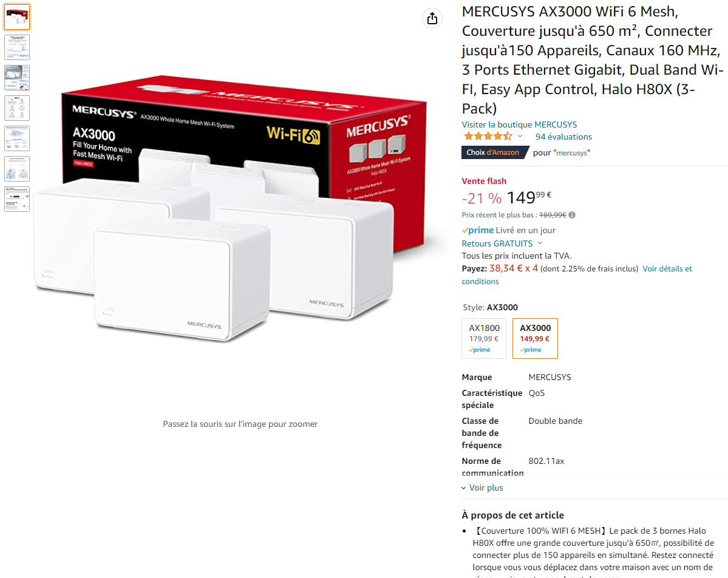Visit the MERCUSYS boutique link
The width and height of the screenshot is (728, 578).
(x=519, y=124)
